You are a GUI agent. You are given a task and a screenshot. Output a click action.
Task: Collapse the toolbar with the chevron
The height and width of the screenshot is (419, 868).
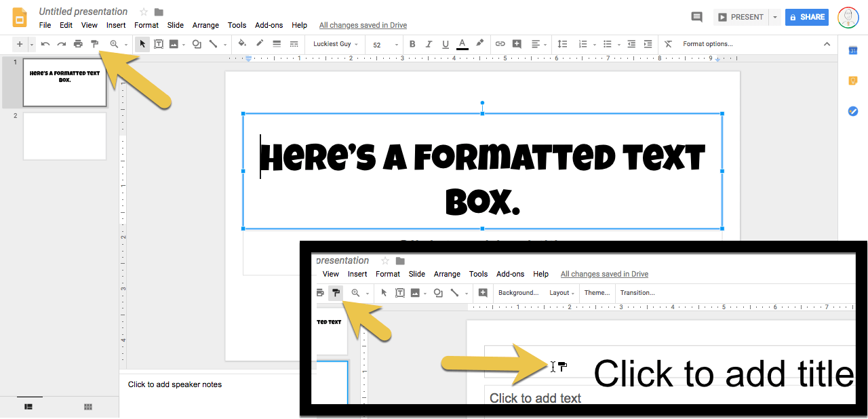coord(827,43)
